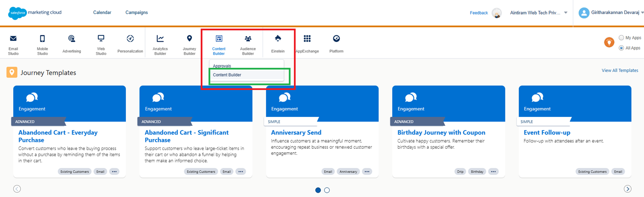644x197 pixels.
Task: Open Email Studio icon
Action: click(13, 39)
